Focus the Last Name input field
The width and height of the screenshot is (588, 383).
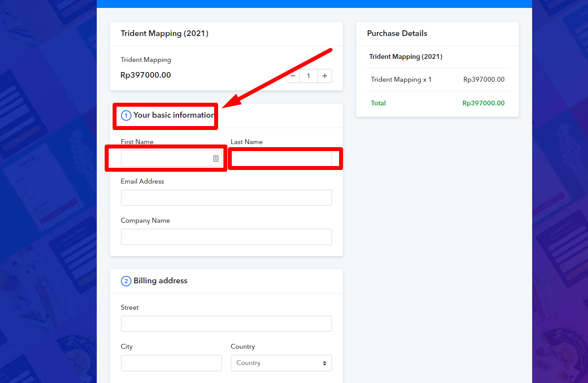[281, 159]
